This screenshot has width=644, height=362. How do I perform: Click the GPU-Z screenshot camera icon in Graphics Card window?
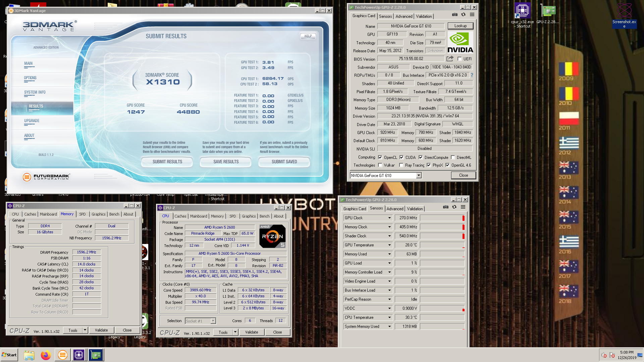(x=454, y=14)
